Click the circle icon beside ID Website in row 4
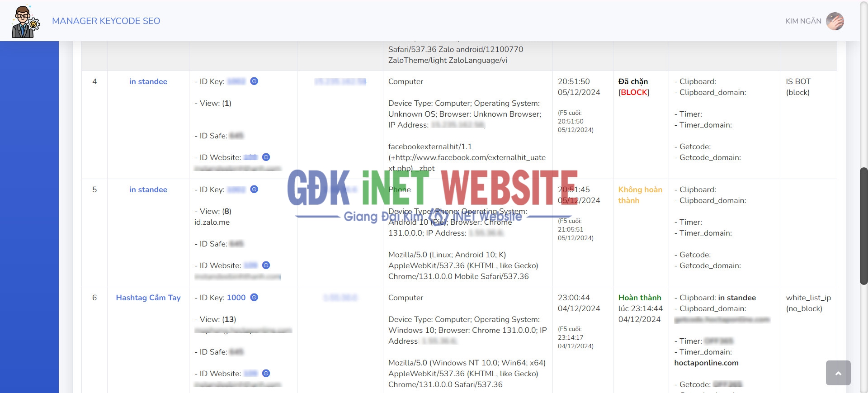 [x=266, y=157]
